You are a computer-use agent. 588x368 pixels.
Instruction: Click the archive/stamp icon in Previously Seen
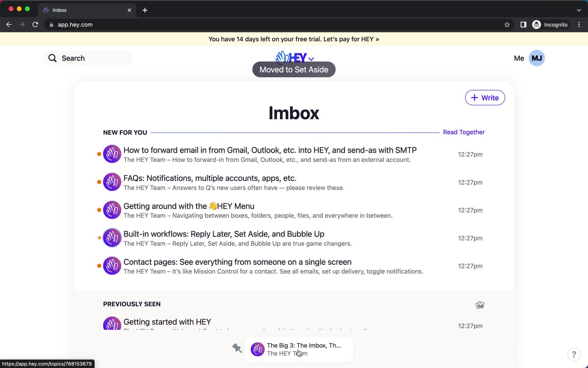coord(480,305)
